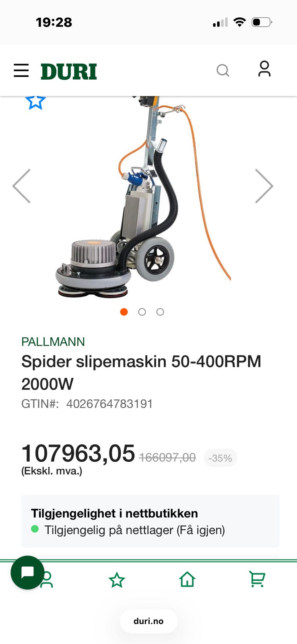Tap the Tilgjengelighet i nettbutikken box
This screenshot has width=297, height=644.
click(150, 521)
